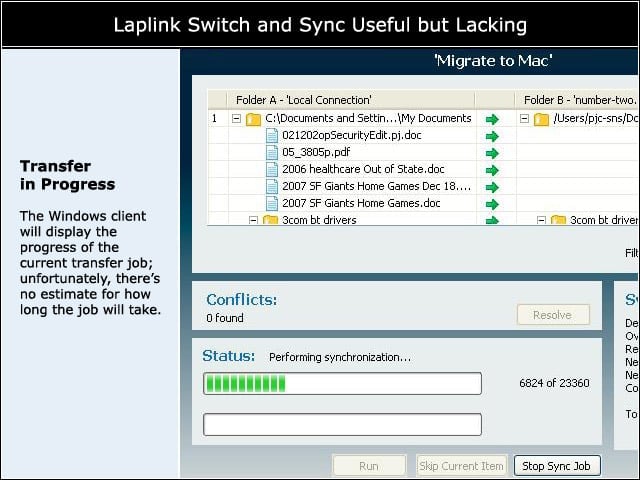Select the 2006 healthcare Out of State.doc file name
The height and width of the screenshot is (480, 640).
click(x=363, y=169)
